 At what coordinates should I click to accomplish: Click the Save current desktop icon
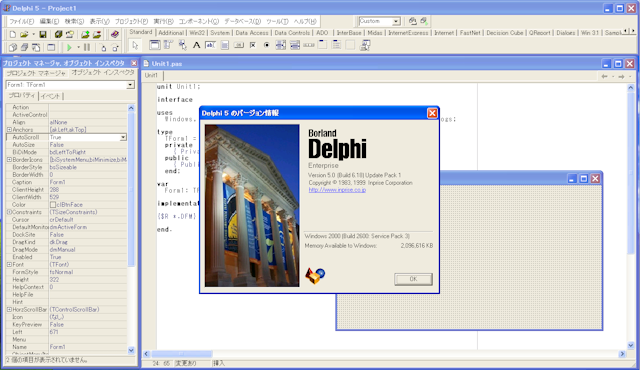coord(413,21)
